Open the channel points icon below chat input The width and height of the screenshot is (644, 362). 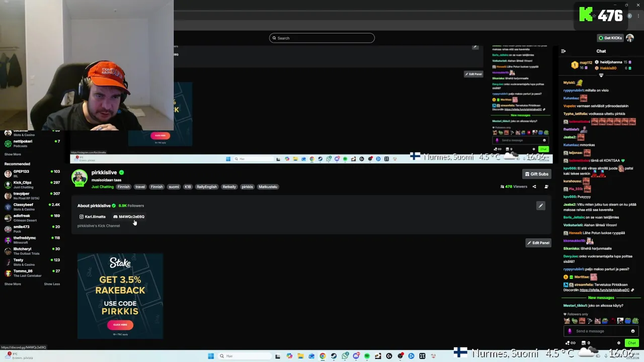coord(571,343)
